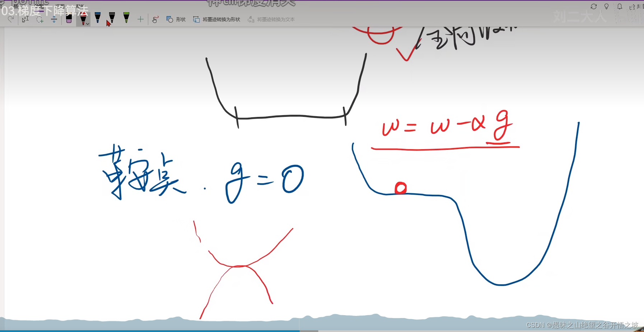Activate the lasso select tool

(x=40, y=19)
